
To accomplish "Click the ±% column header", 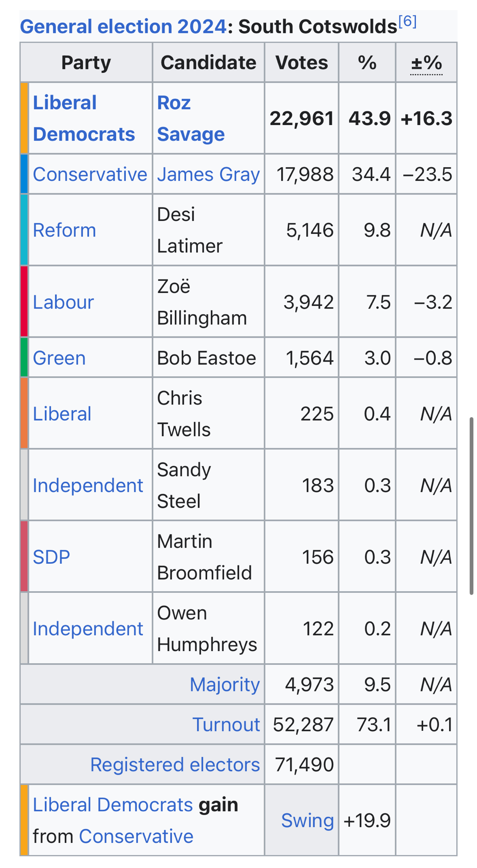I will (x=426, y=63).
